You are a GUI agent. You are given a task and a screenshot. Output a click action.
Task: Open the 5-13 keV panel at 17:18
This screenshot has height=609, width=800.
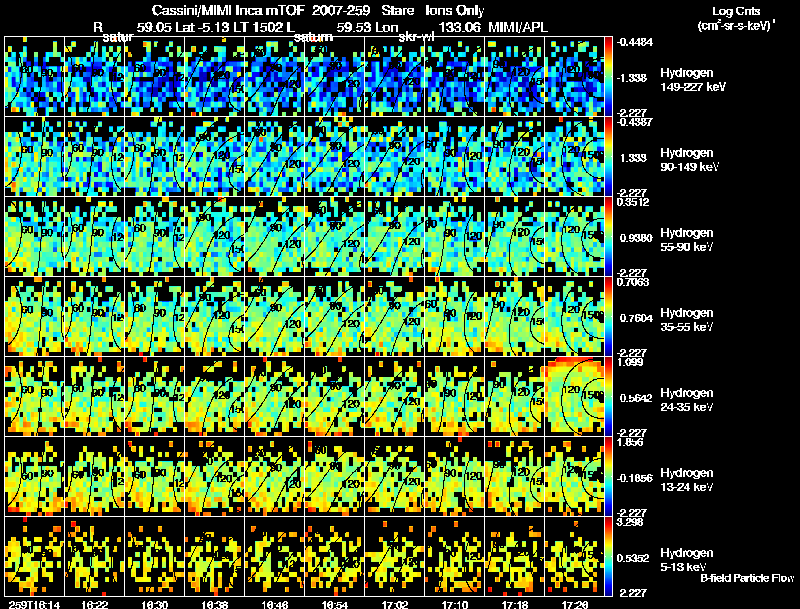click(x=514, y=557)
